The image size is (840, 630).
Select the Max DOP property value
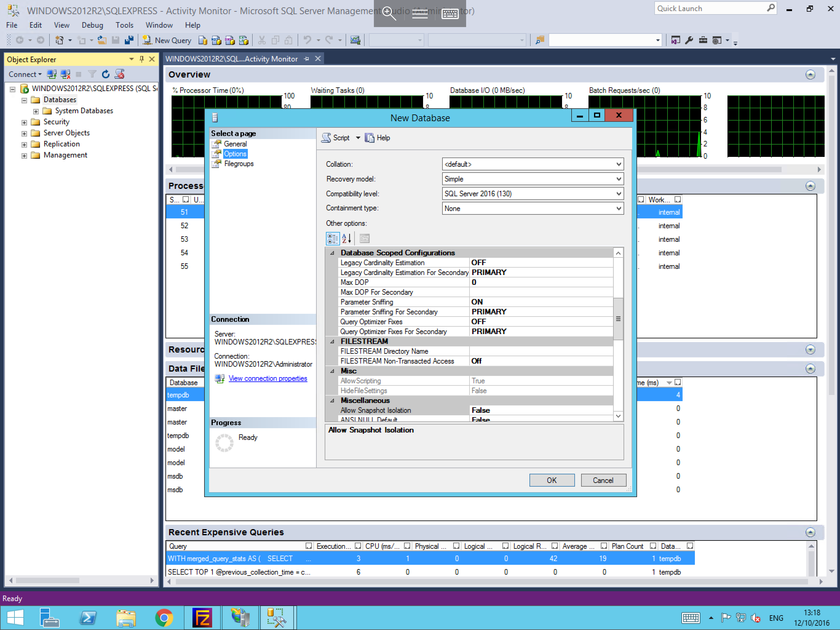541,282
